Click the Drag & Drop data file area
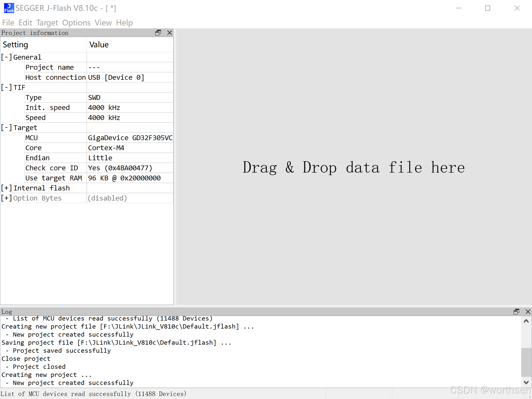 click(x=354, y=167)
